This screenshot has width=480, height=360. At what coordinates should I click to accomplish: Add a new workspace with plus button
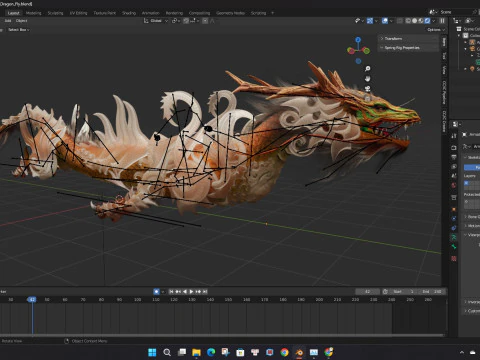pyautogui.click(x=272, y=13)
